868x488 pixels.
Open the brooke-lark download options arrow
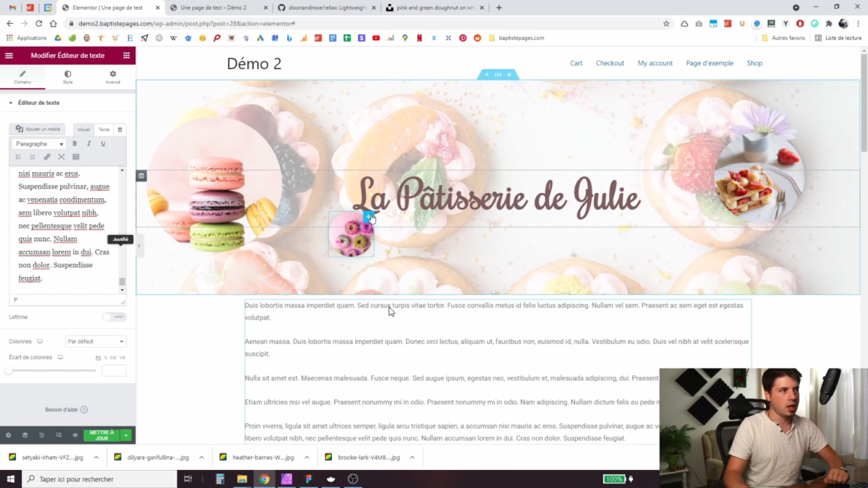pos(412,457)
